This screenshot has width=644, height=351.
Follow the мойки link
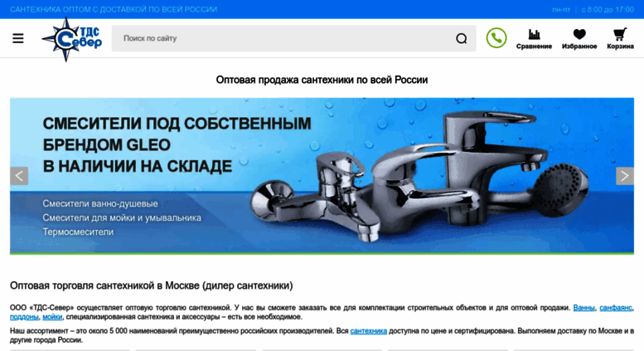52,317
